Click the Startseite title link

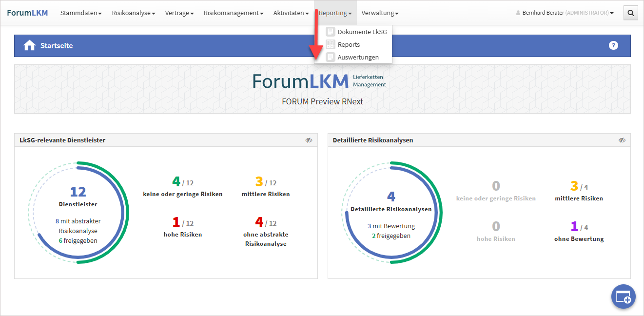point(57,46)
